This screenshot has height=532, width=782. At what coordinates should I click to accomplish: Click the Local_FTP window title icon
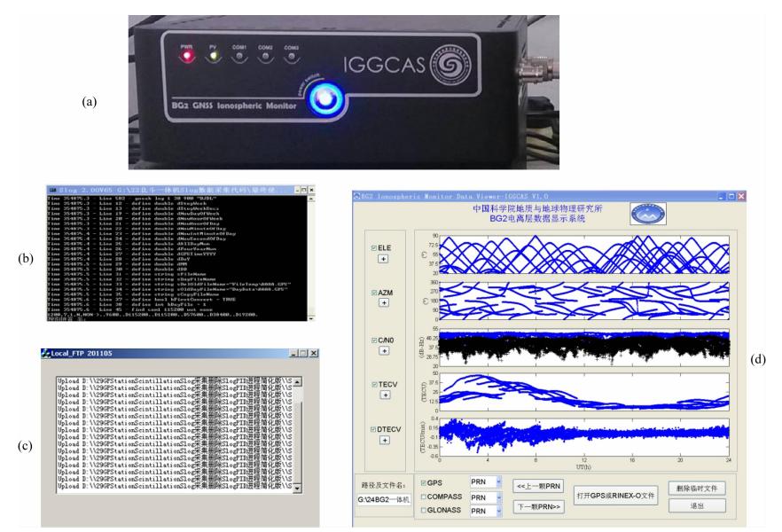click(46, 353)
